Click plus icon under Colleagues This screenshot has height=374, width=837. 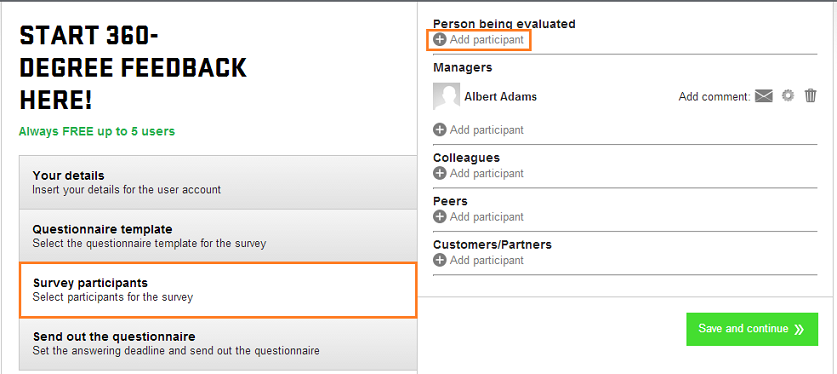pyautogui.click(x=439, y=173)
